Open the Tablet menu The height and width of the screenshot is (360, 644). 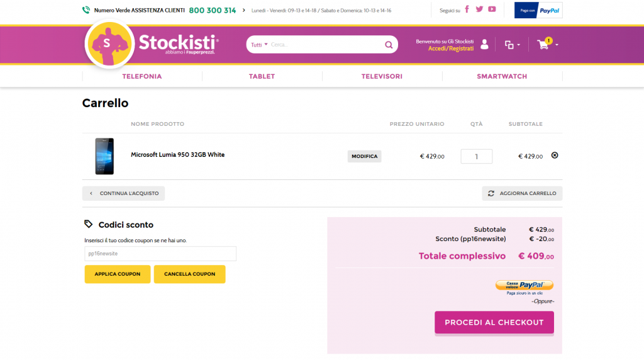[262, 76]
